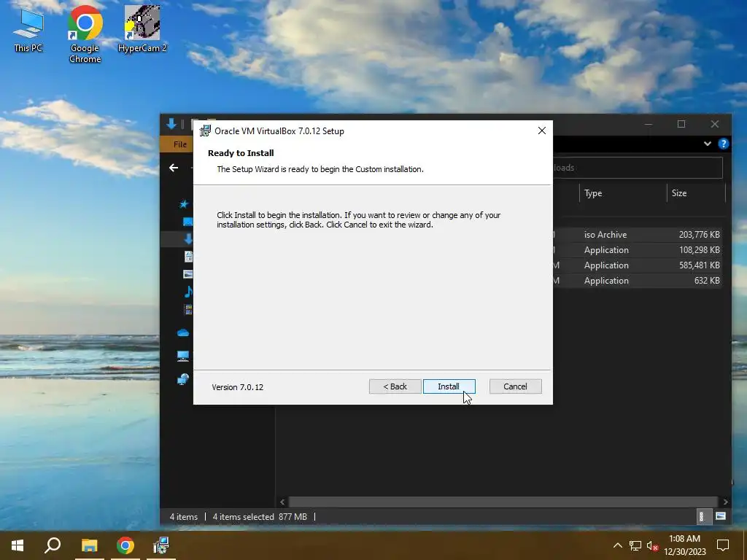Viewport: 747px width, 560px height.
Task: Select This PC monitor in Explorer sidebar
Action: pyautogui.click(x=183, y=356)
